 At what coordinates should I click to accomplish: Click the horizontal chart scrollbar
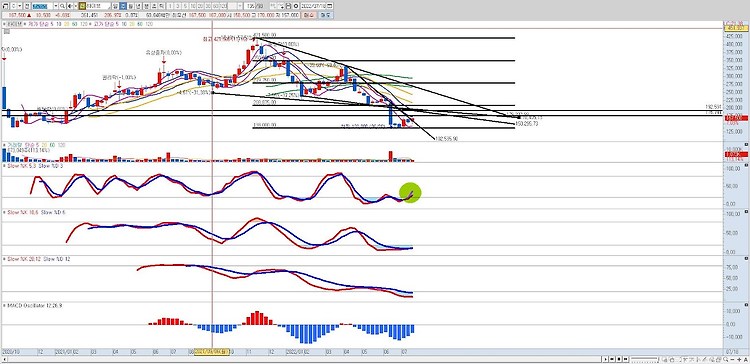pyautogui.click(x=301, y=359)
